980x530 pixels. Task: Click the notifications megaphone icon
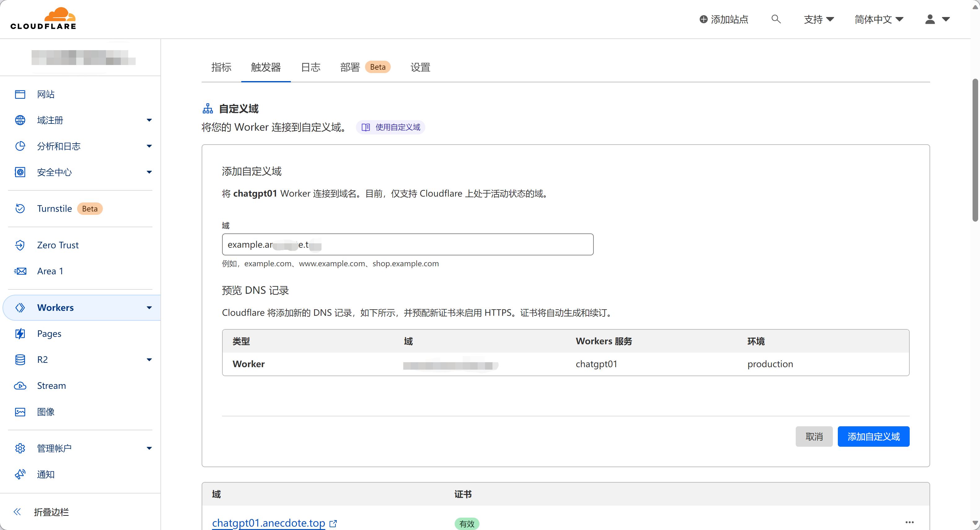tap(20, 474)
